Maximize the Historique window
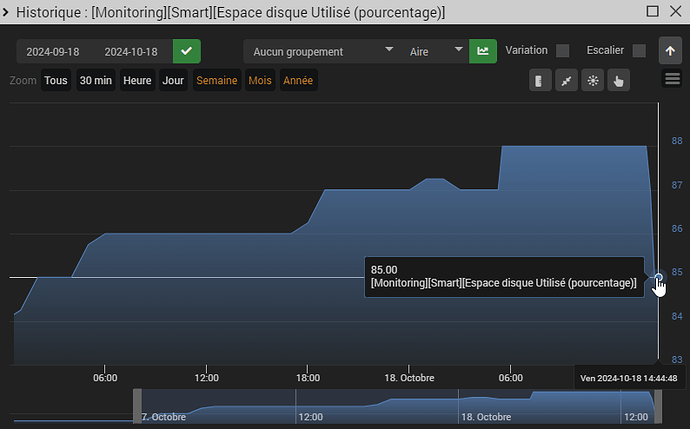Image resolution: width=690 pixels, height=429 pixels. 652,11
